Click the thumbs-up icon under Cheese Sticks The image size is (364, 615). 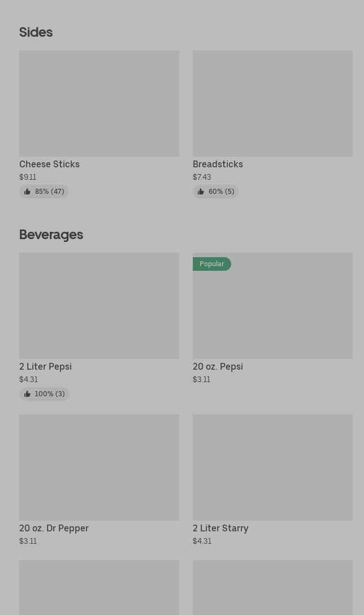[x=27, y=192]
